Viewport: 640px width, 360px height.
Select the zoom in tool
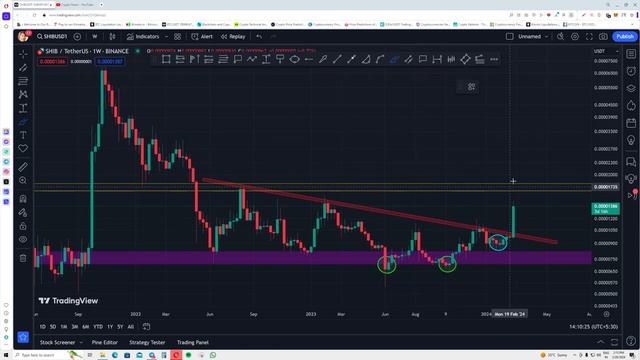point(23,180)
